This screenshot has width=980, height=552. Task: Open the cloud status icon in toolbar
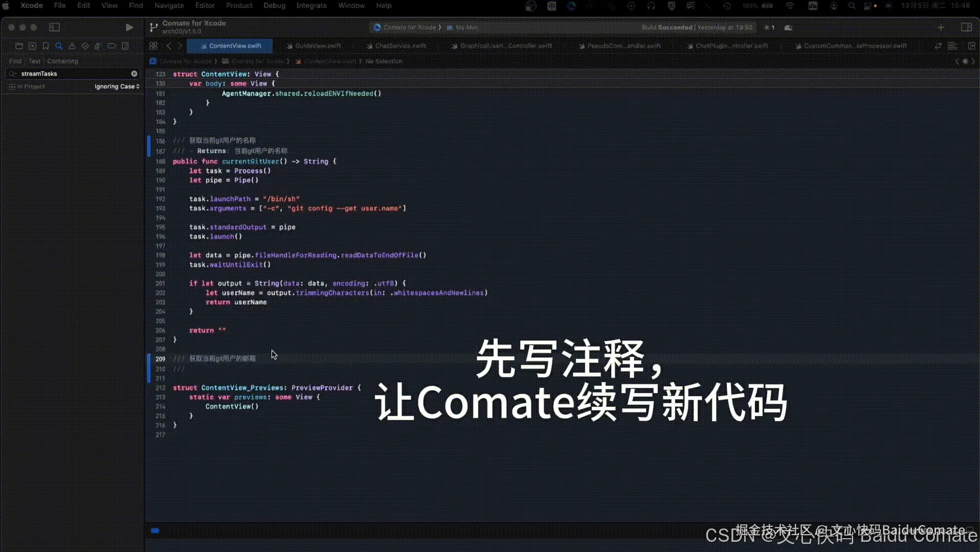pos(788,28)
